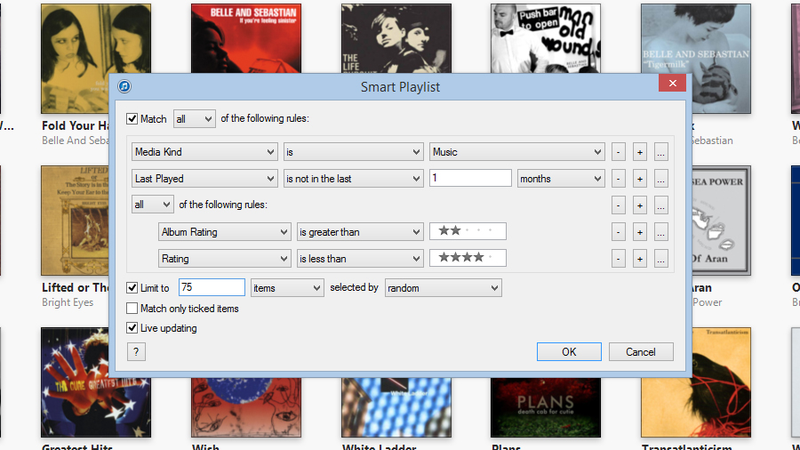
Task: Select the Plans album cover
Action: [x=545, y=407]
